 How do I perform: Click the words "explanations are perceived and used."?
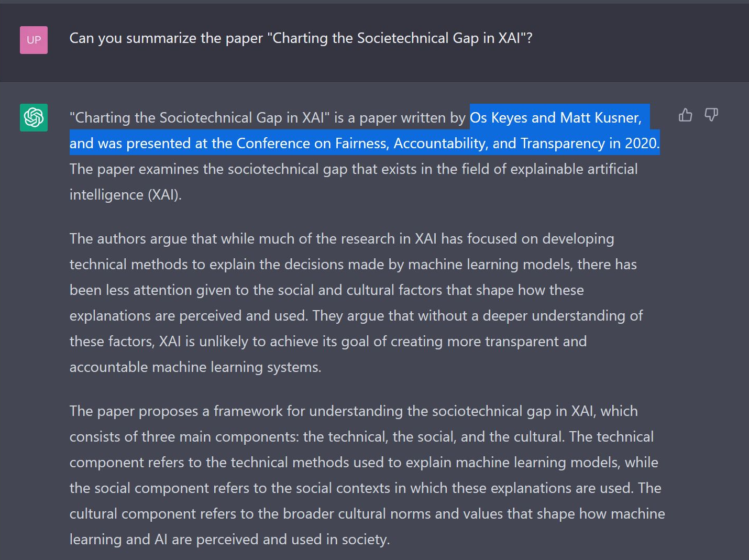coord(189,315)
